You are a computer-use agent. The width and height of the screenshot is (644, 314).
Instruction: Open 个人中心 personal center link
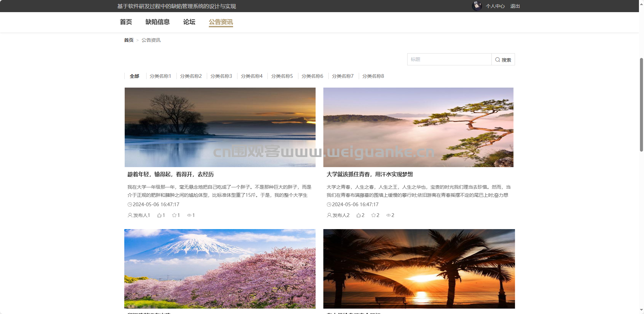495,6
